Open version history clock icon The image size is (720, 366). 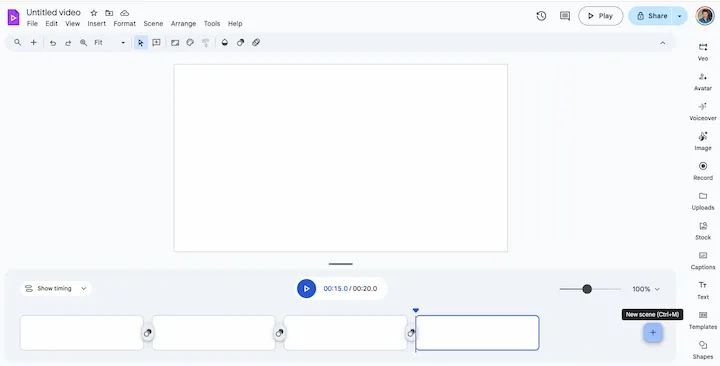pyautogui.click(x=541, y=16)
